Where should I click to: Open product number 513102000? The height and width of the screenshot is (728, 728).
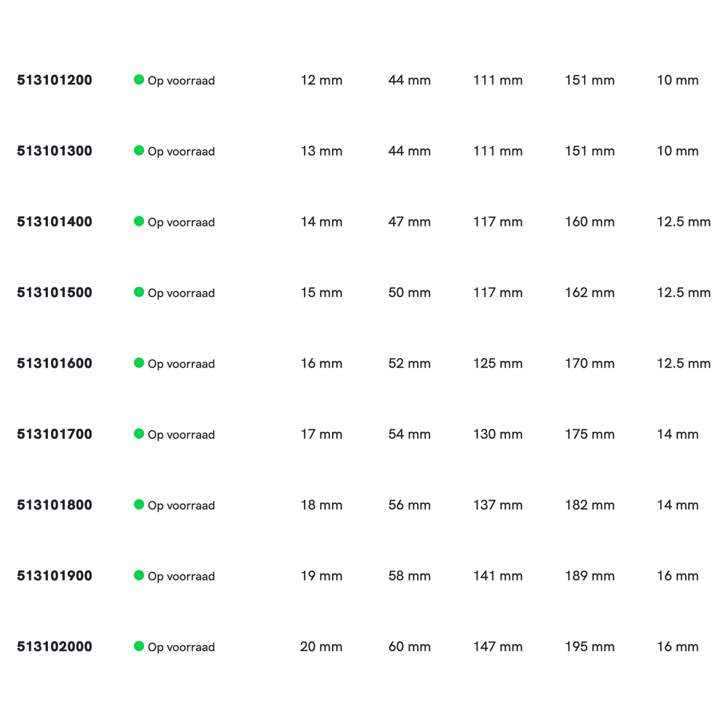pos(55,646)
